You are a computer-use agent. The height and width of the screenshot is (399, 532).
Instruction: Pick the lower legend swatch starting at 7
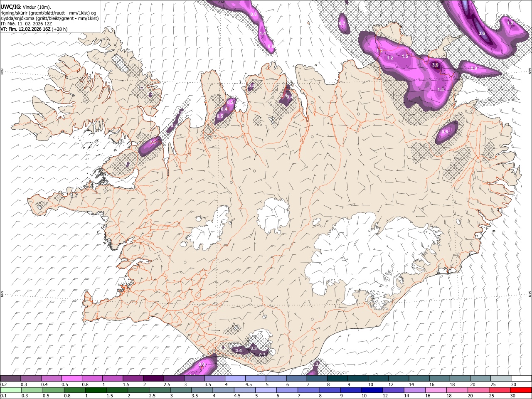tap(309, 390)
